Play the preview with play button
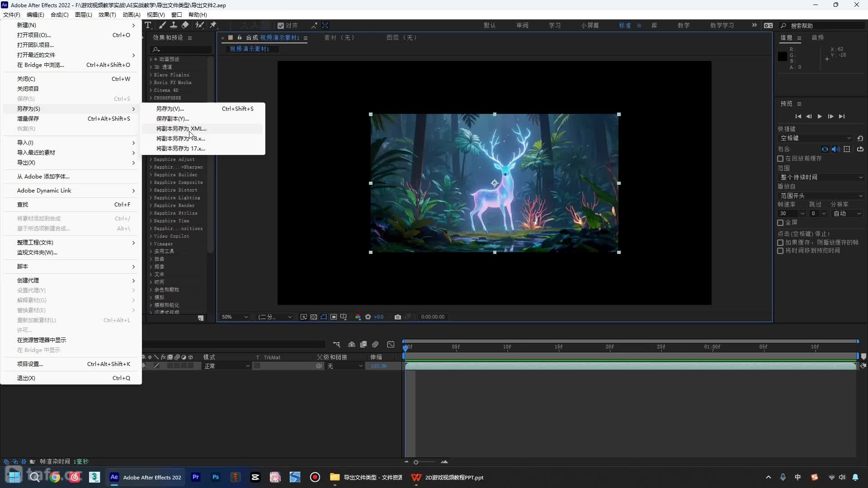Image resolution: width=868 pixels, height=488 pixels. pyautogui.click(x=820, y=117)
